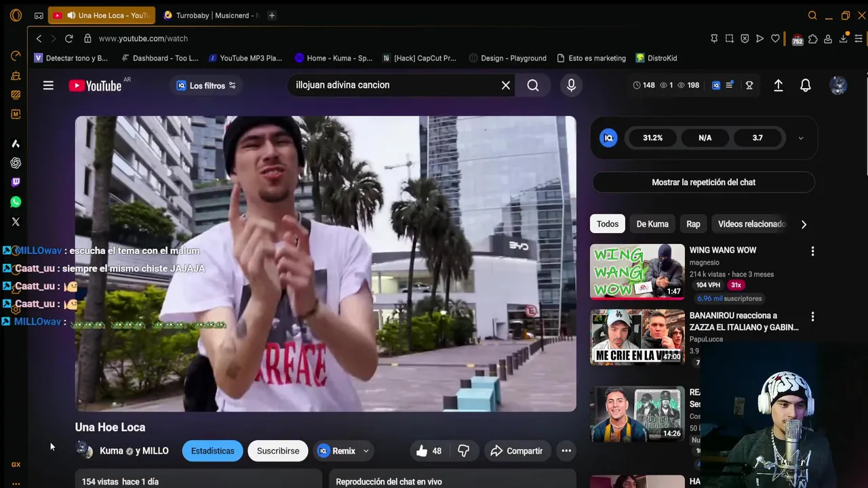Open the GX Cleaner broom icon in sidebar

(16, 75)
